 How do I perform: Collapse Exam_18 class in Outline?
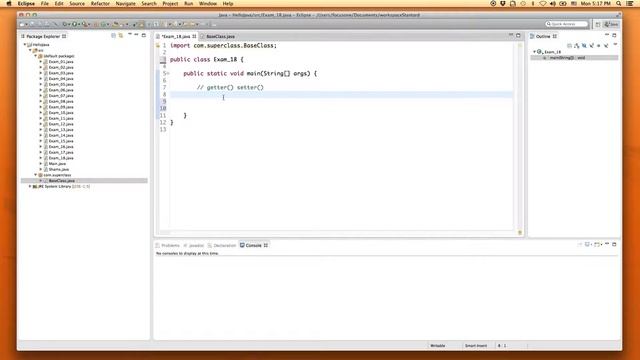[534, 52]
